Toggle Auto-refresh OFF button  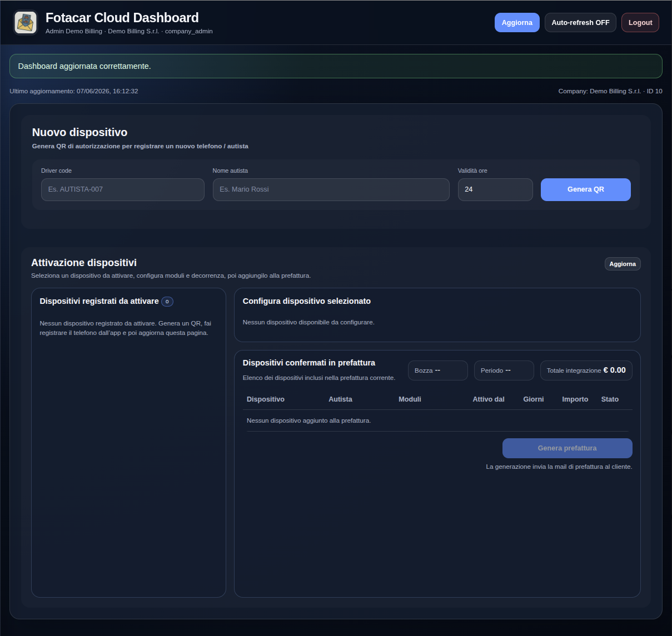coord(580,23)
